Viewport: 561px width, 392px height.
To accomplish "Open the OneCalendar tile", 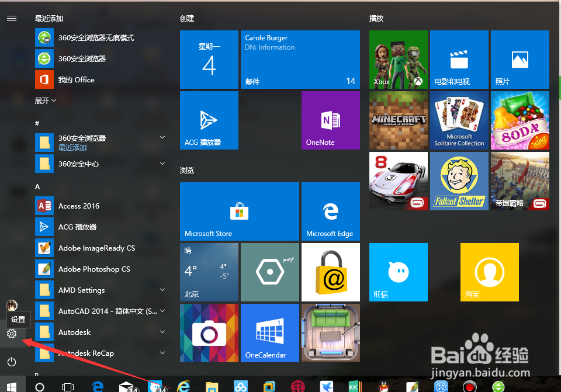I will [x=270, y=333].
